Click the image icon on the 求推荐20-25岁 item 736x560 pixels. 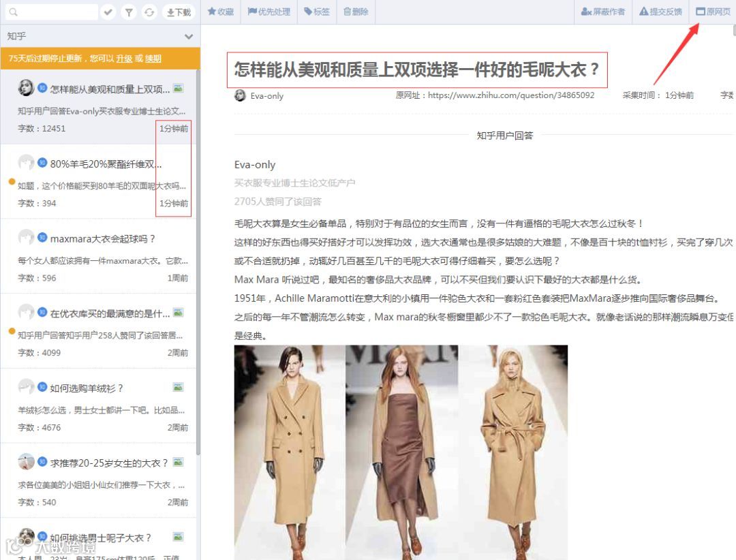(x=178, y=462)
